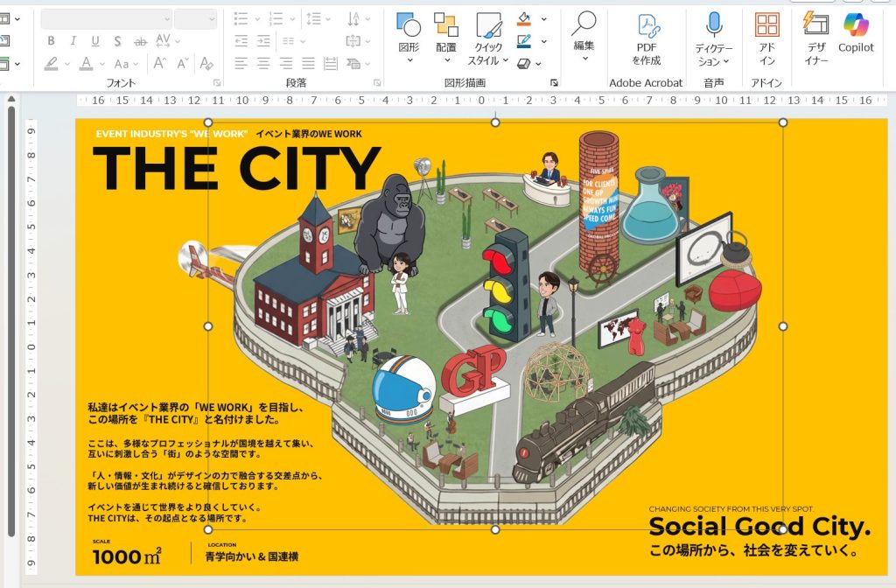Click the PDFを作成 Adobe Acrobat icon
Viewport: 896px width, 588px height.
647,24
